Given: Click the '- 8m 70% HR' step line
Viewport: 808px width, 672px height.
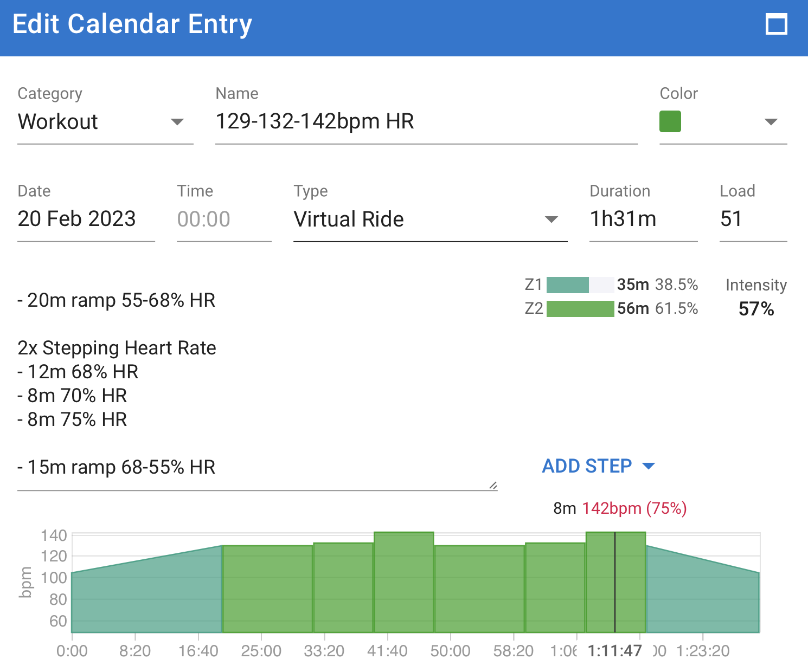Looking at the screenshot, I should pyautogui.click(x=72, y=396).
